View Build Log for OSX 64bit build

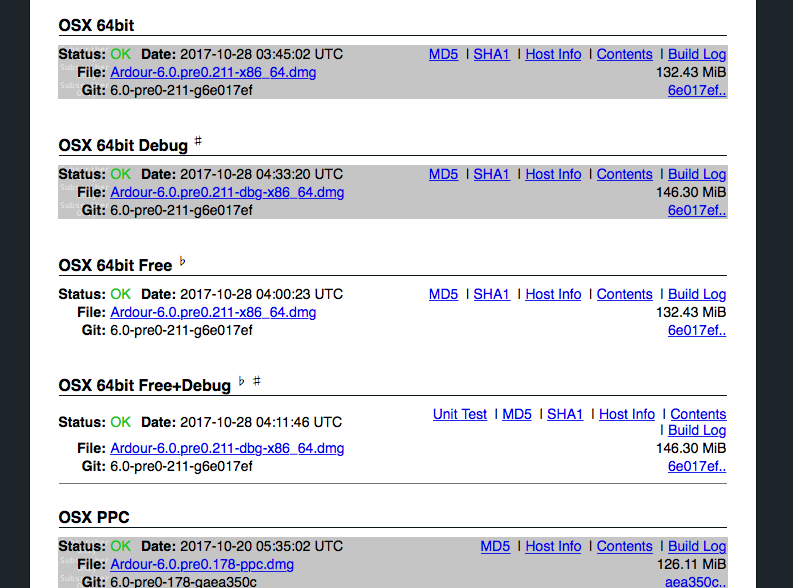click(697, 55)
